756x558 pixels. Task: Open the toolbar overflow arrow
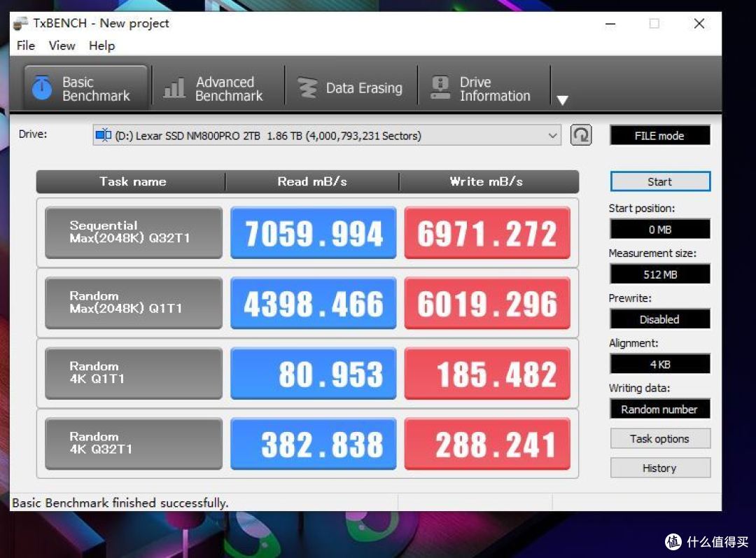(562, 100)
